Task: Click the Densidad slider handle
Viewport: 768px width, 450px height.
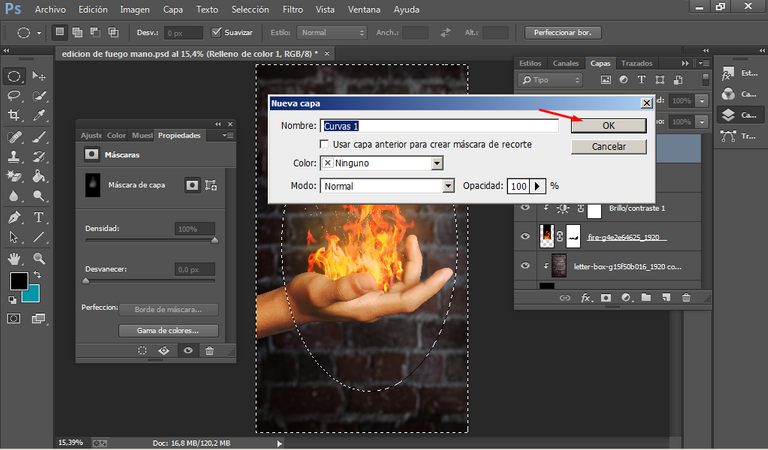Action: (215, 240)
